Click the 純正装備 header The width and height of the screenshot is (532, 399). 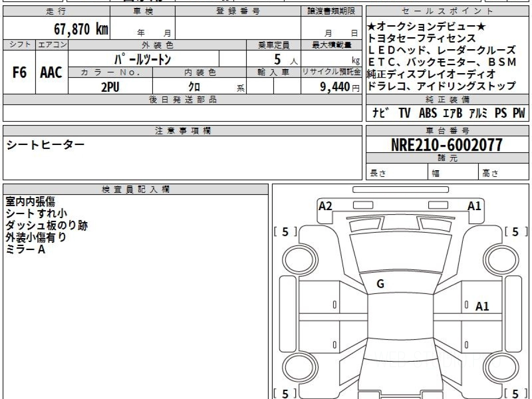pos(448,100)
